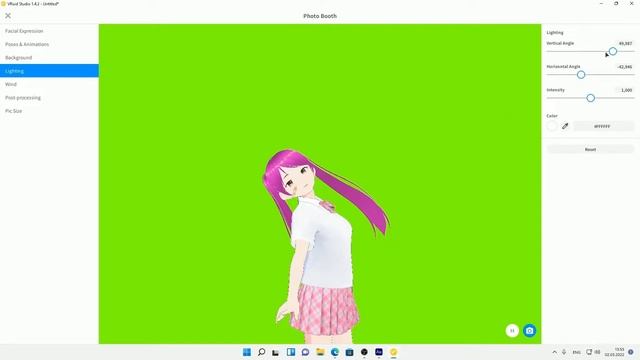Click the Vertical Angle label
The height and width of the screenshot is (360, 640).
(x=560, y=43)
